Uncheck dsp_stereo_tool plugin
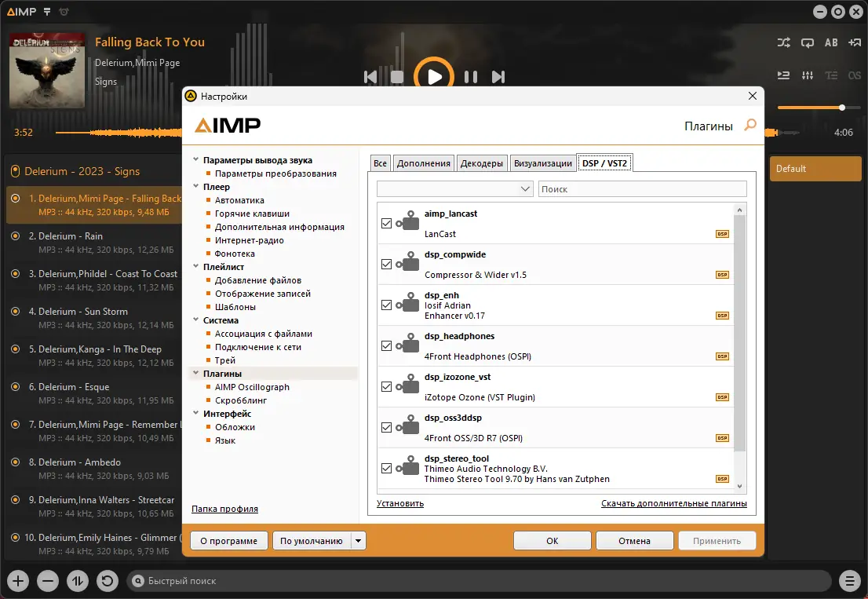 (386, 468)
